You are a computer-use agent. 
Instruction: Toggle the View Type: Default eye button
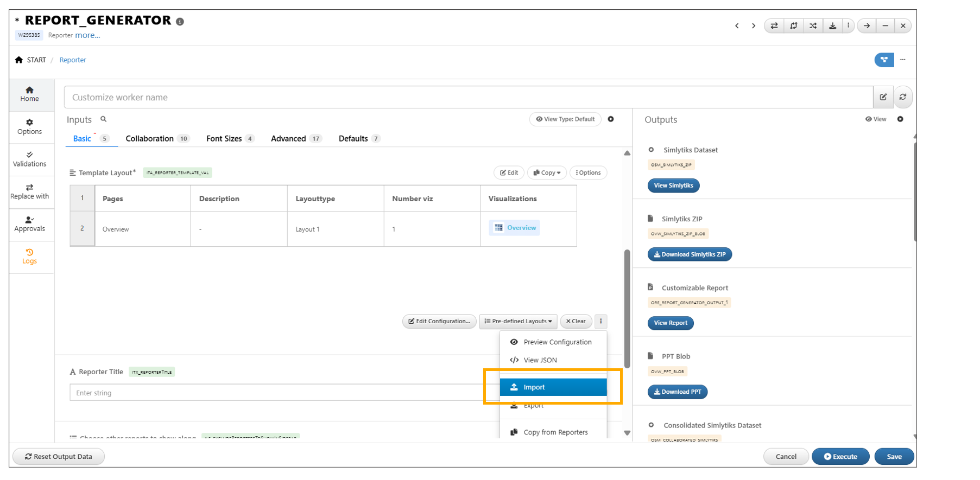565,119
